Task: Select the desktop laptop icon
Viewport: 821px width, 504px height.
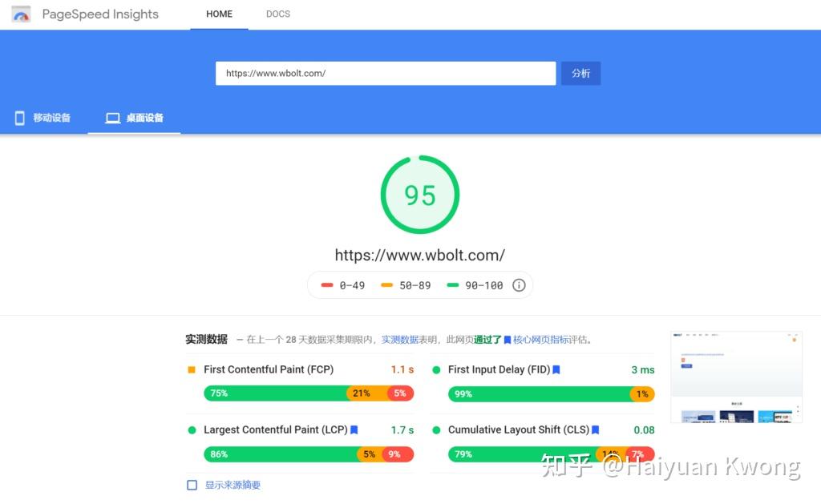Action: click(x=112, y=119)
